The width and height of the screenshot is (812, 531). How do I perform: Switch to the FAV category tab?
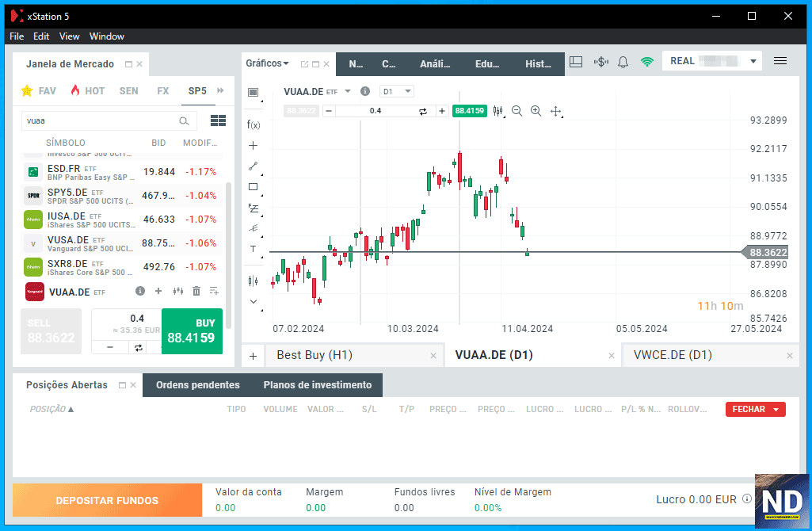pyautogui.click(x=39, y=90)
